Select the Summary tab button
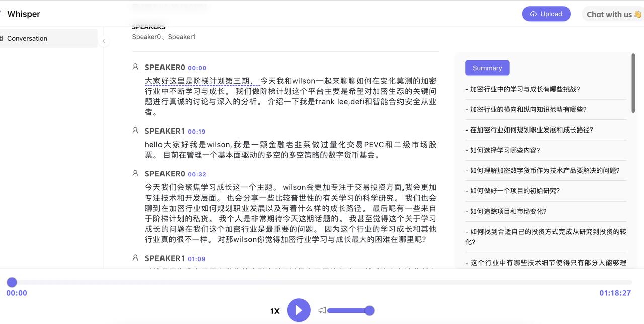Screen dimensions: 644x324 point(487,68)
